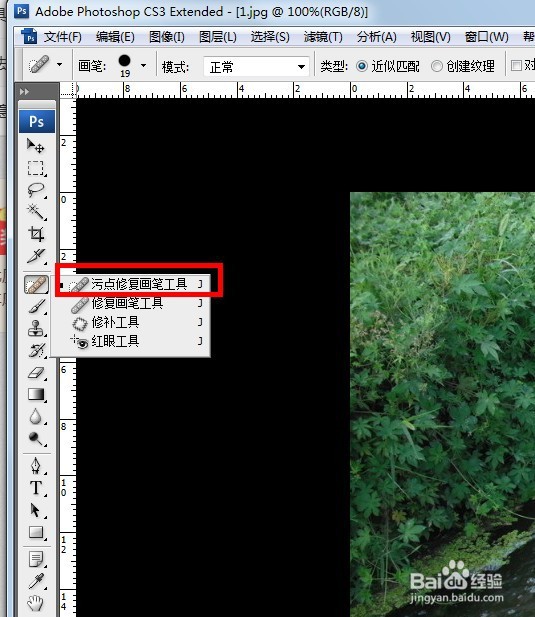Image resolution: width=535 pixels, height=617 pixels.
Task: Select the Path Selection tool
Action: 36,510
